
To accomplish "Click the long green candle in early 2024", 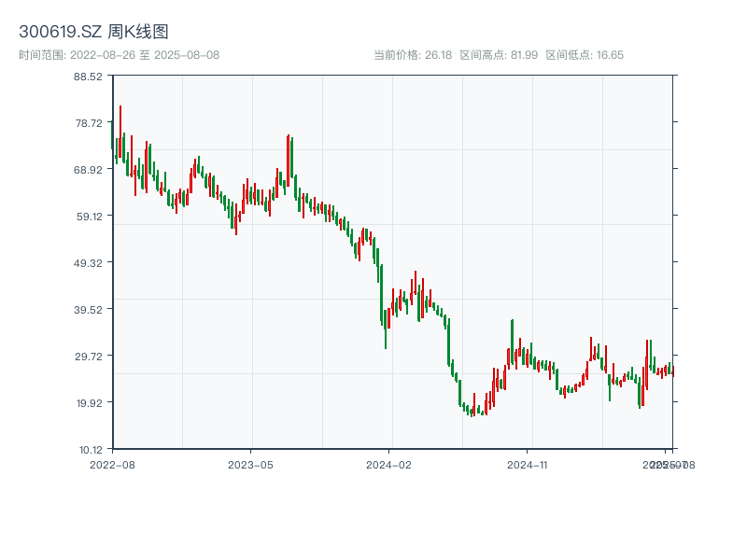I will (x=381, y=294).
